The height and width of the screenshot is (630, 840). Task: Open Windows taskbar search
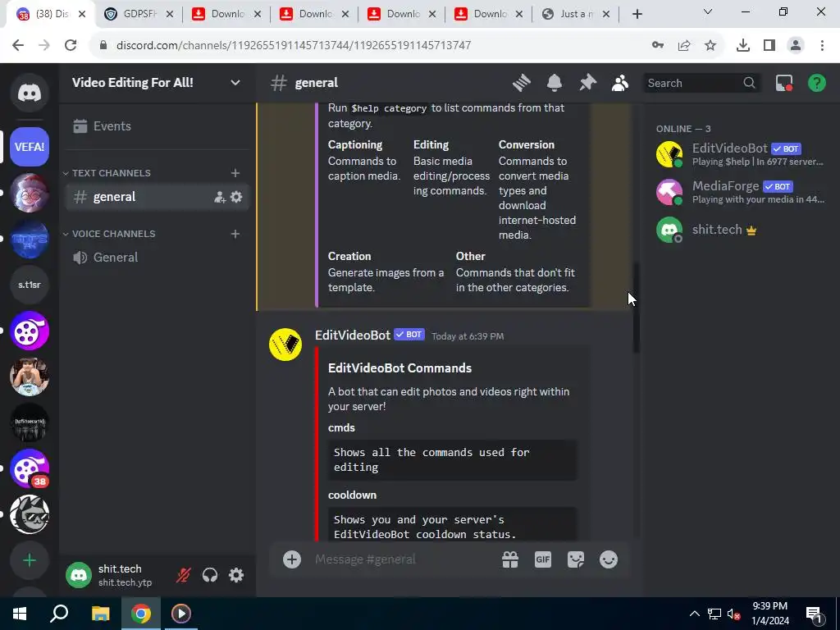[59, 614]
